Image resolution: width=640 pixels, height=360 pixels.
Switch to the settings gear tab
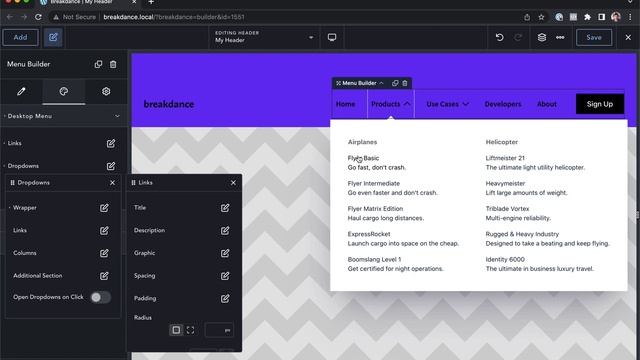click(x=106, y=91)
